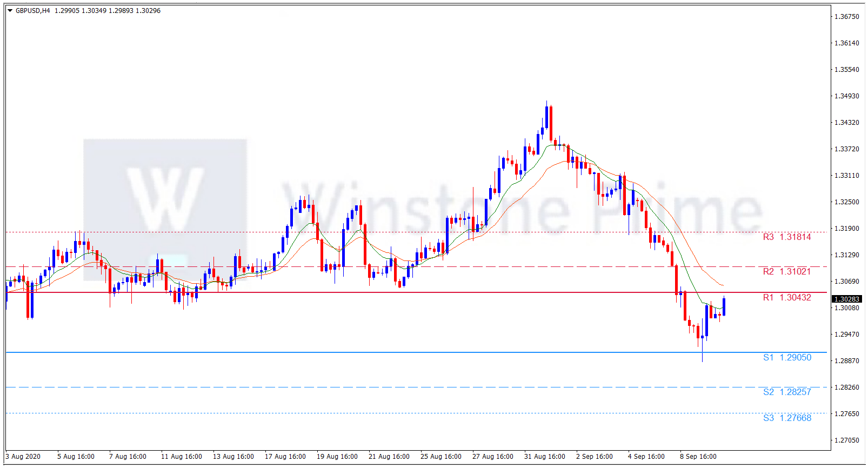Click the current price tag 1.30283

(x=846, y=299)
